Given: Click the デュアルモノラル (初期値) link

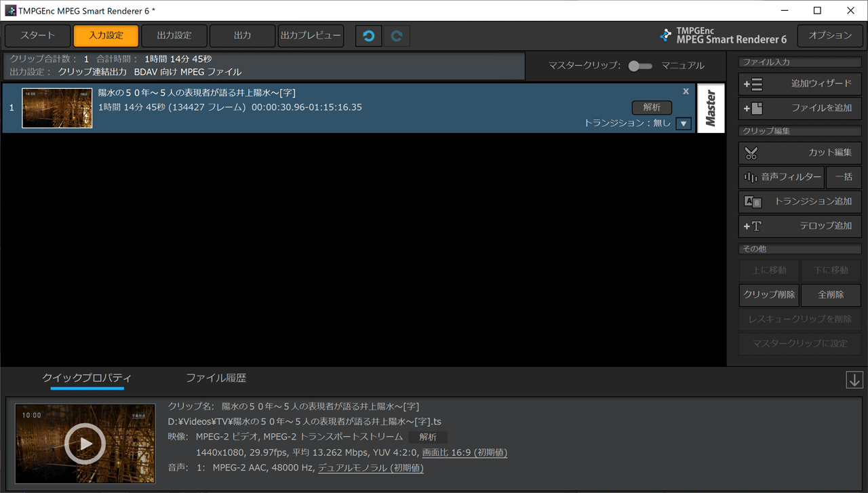Looking at the screenshot, I should (371, 468).
